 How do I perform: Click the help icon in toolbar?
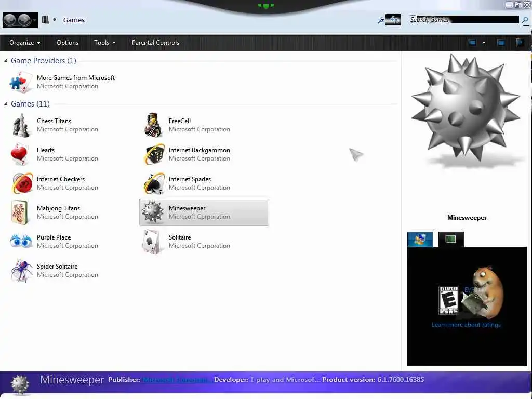pyautogui.click(x=520, y=43)
